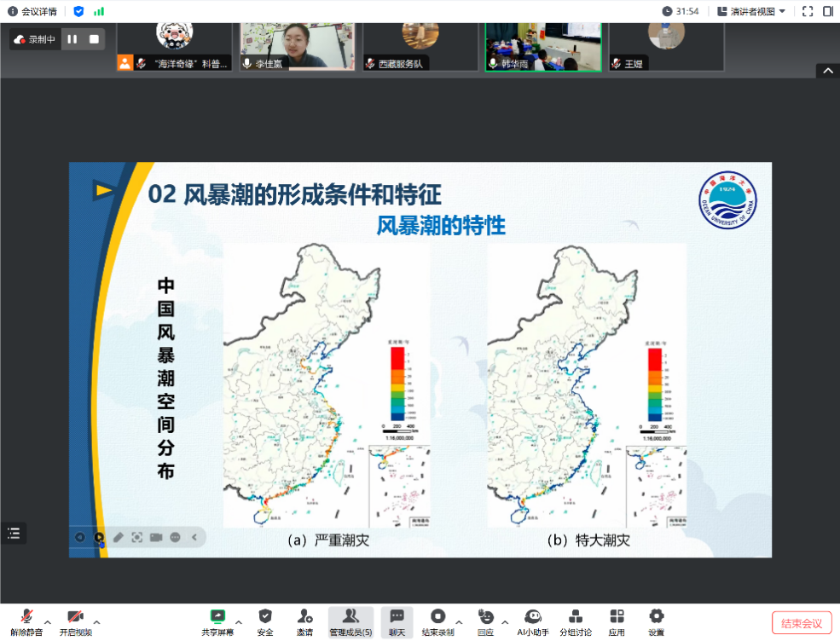Open the apps (应用) icon
The width and height of the screenshot is (840, 641).
pos(617,617)
